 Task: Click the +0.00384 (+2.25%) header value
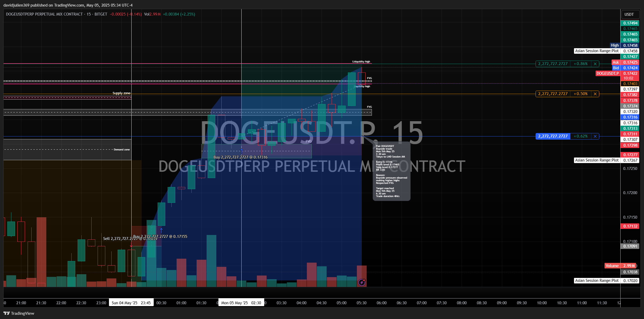coord(179,14)
